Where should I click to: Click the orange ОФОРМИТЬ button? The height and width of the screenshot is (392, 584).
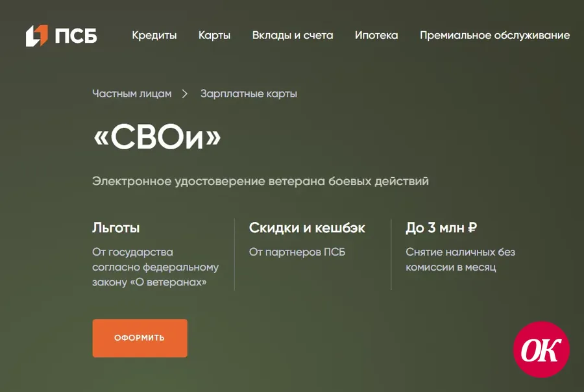[140, 338]
